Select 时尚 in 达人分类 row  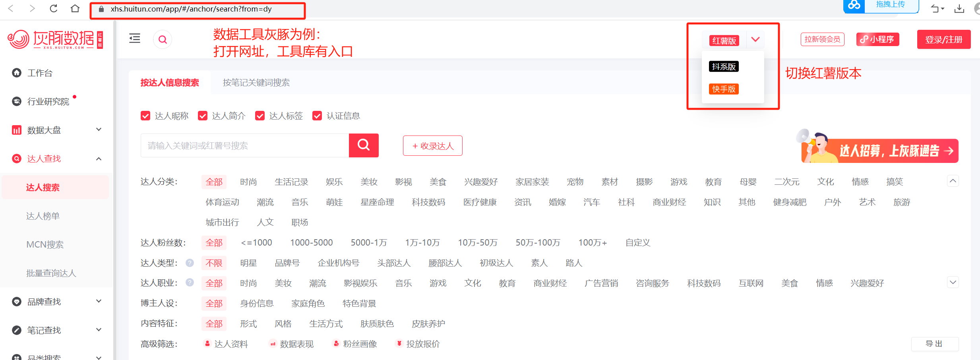tap(248, 182)
